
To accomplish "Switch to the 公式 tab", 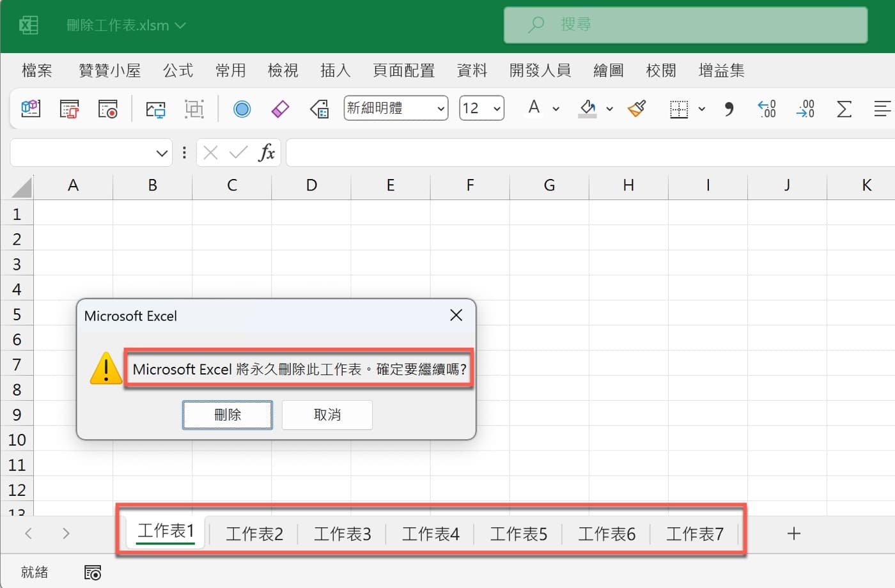I will [178, 70].
